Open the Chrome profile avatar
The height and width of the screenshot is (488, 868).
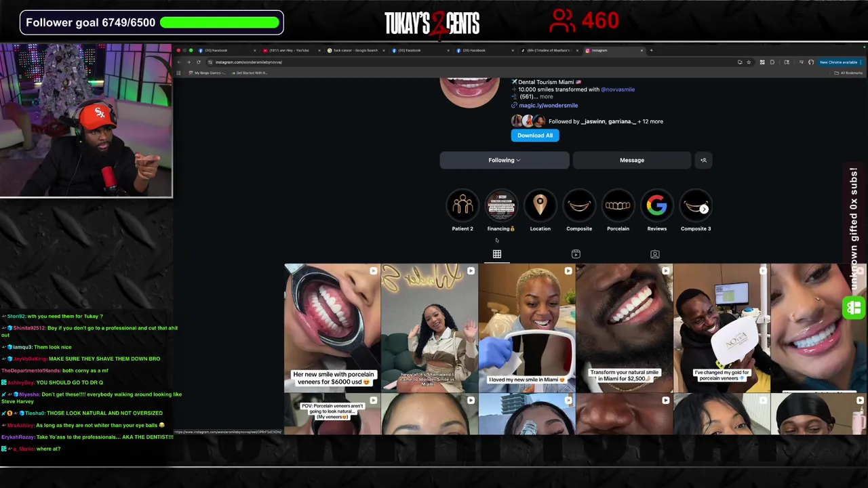pyautogui.click(x=811, y=62)
